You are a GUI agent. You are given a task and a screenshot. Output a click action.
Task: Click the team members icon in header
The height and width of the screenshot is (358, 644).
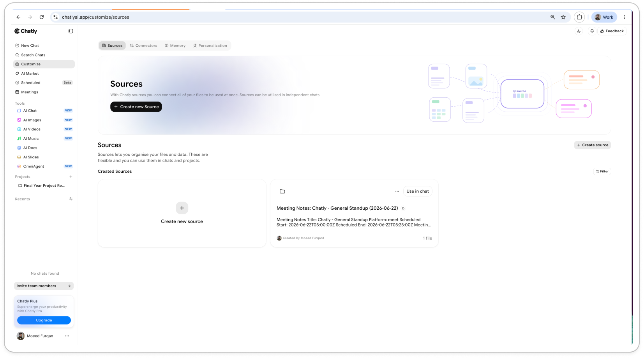point(579,31)
